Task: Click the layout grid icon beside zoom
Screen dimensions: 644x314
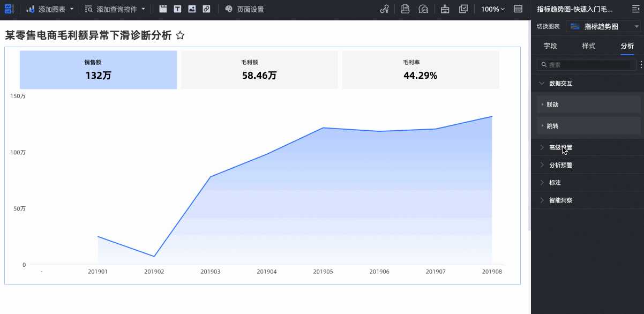Action: coord(518,9)
